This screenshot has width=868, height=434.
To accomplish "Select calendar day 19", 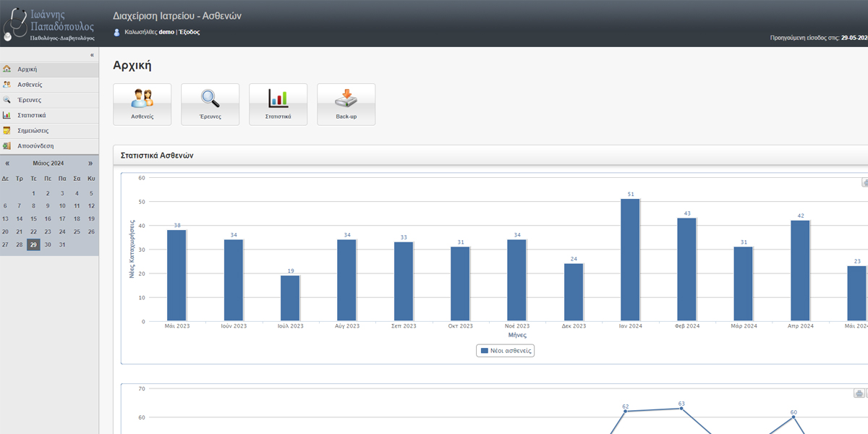I will coord(91,218).
